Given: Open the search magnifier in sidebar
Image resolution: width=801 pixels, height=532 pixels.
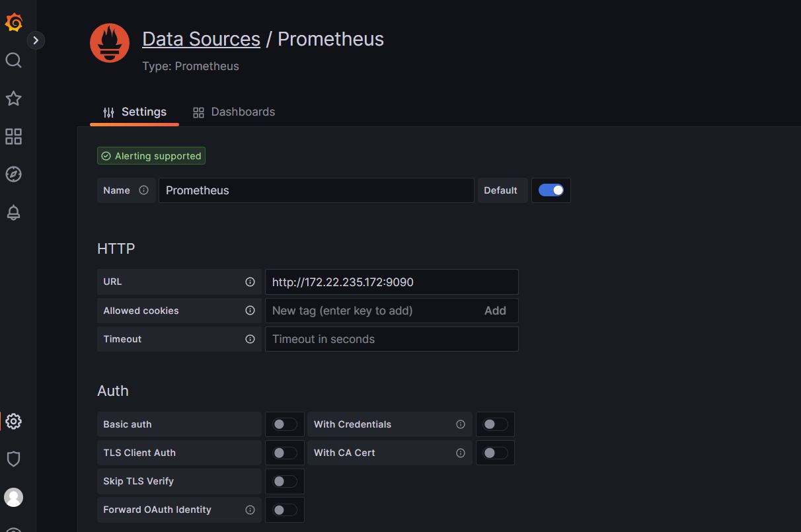Looking at the screenshot, I should 14,61.
